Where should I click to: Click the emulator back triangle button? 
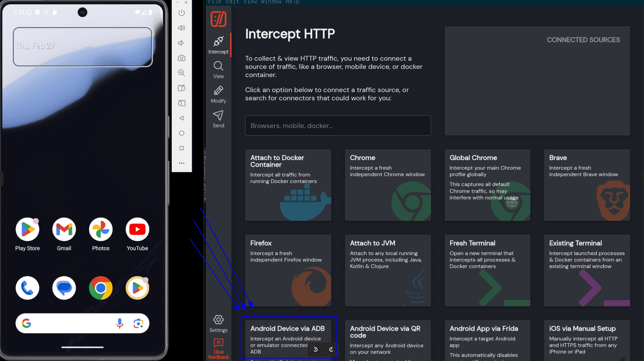[181, 118]
